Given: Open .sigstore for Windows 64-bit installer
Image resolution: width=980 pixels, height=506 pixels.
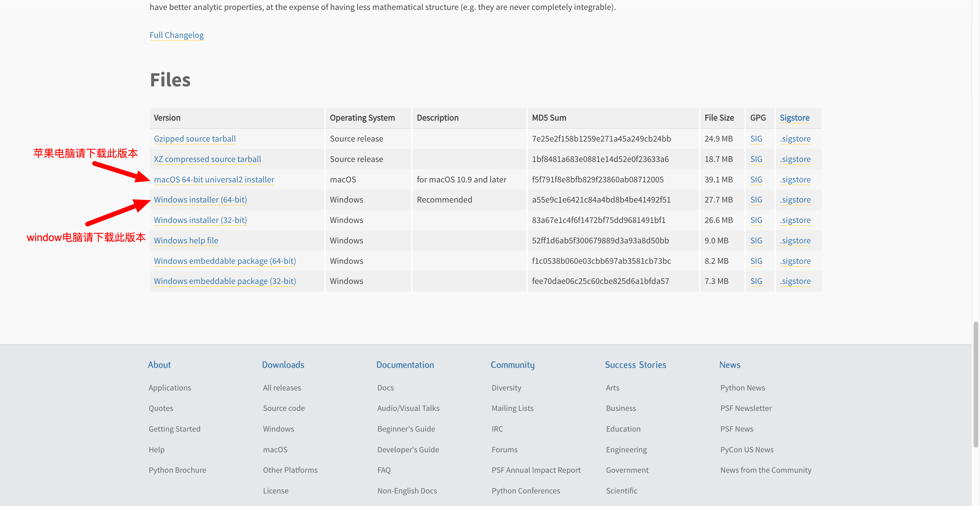Looking at the screenshot, I should point(795,200).
